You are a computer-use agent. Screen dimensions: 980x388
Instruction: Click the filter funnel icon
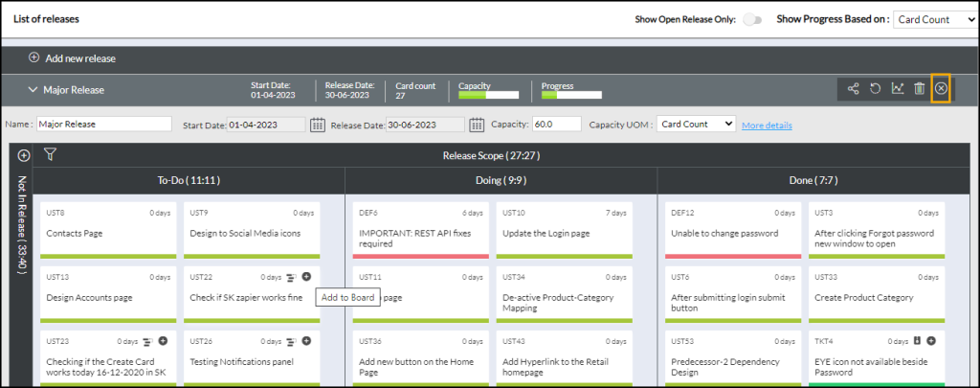(x=50, y=154)
